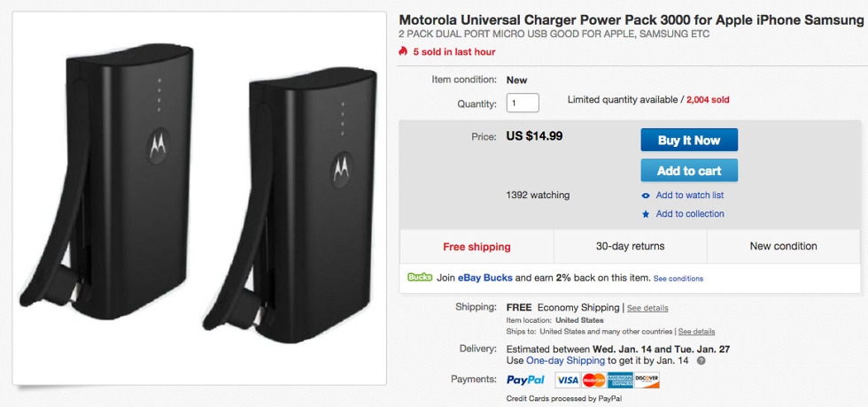Viewport: 868px width, 407px height.
Task: Follow the eBay Bucks link
Action: [x=485, y=278]
